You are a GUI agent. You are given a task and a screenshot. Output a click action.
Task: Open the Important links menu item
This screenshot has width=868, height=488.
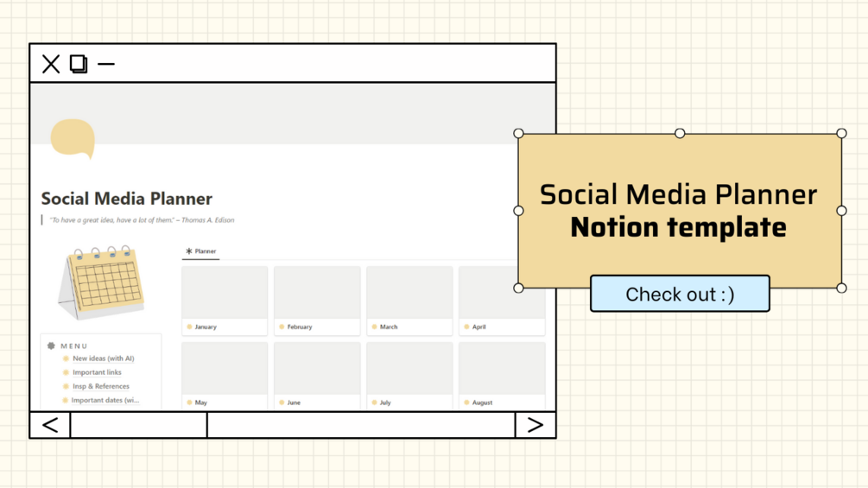coord(97,372)
